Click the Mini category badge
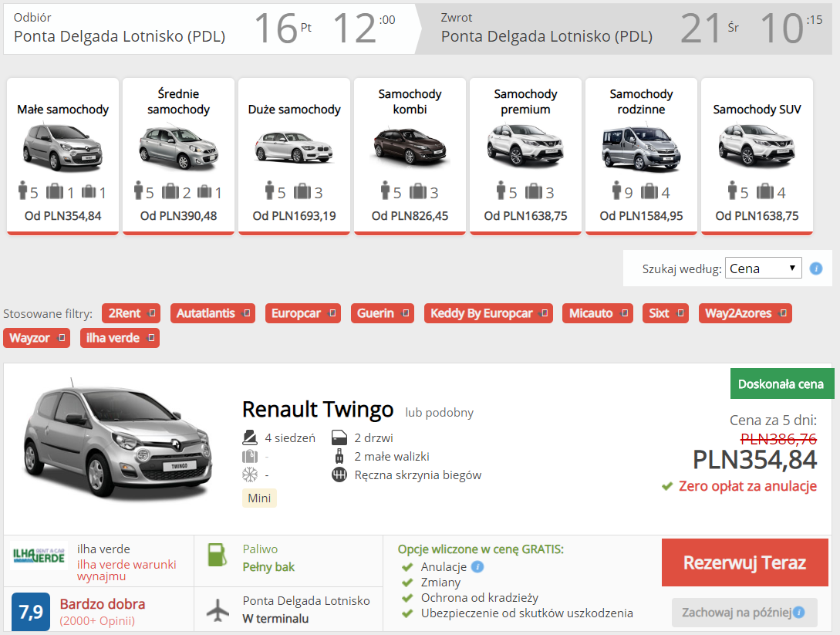Image resolution: width=840 pixels, height=635 pixels. click(x=259, y=498)
